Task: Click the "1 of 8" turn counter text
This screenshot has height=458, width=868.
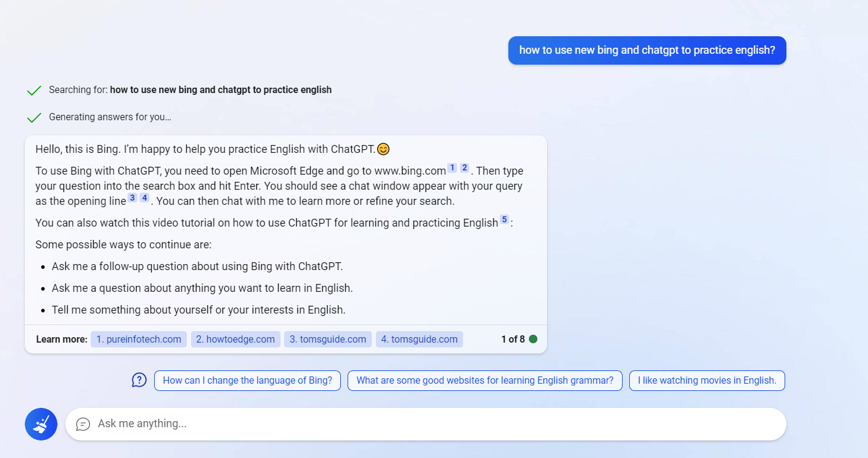Action: [513, 339]
